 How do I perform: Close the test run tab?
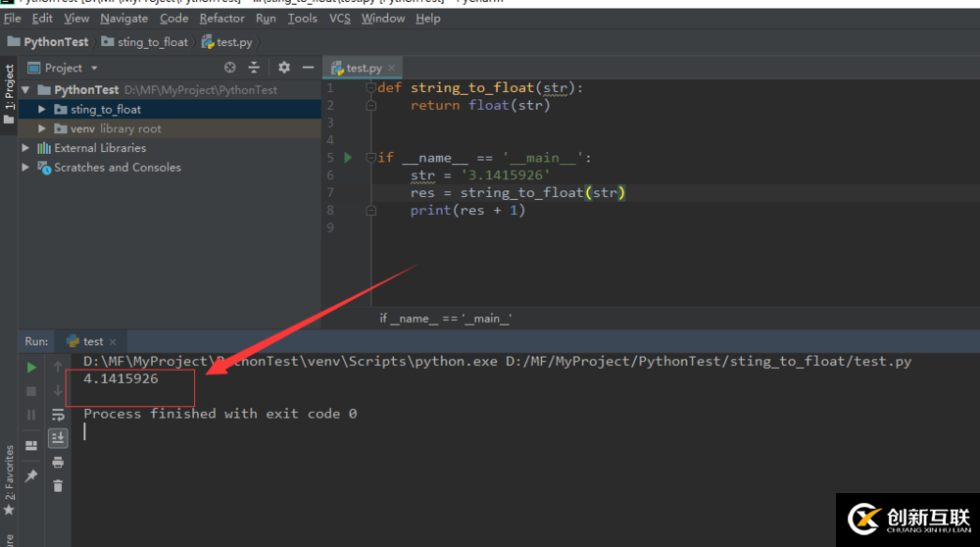tap(113, 341)
